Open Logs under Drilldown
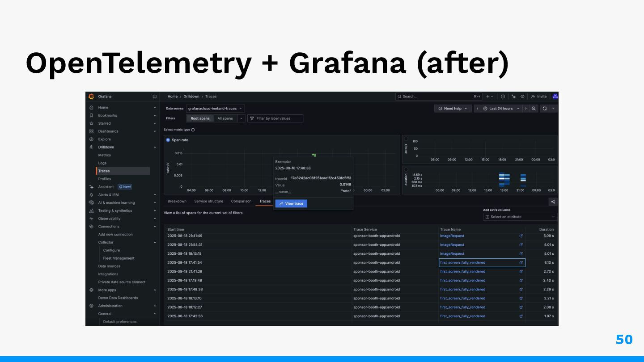This screenshot has width=644, height=362. [x=102, y=163]
